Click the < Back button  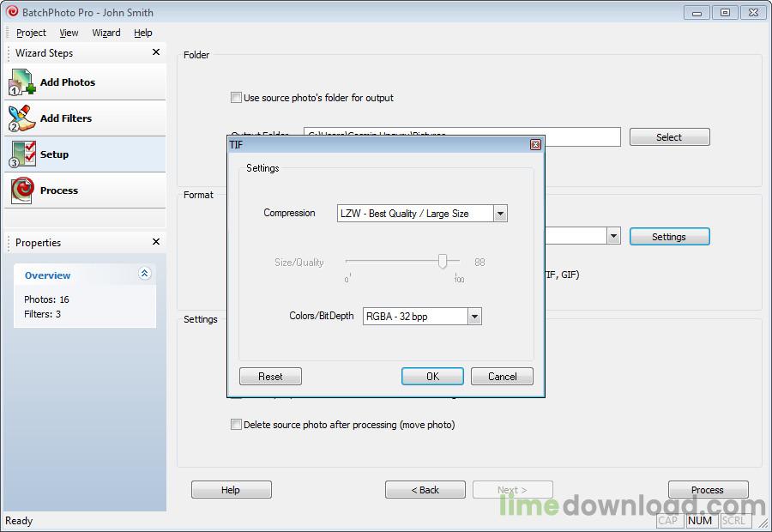point(425,490)
